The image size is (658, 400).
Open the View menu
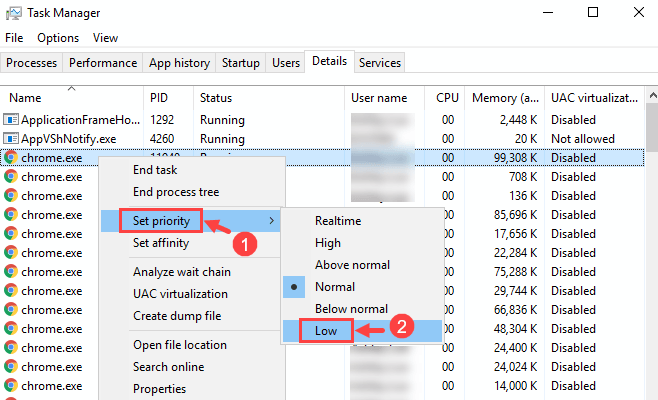[105, 38]
